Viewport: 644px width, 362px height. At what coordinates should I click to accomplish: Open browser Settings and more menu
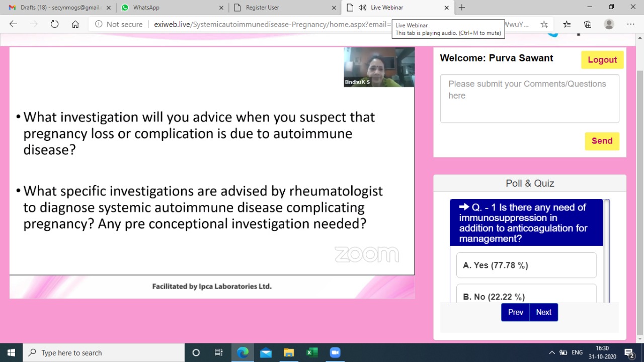631,24
